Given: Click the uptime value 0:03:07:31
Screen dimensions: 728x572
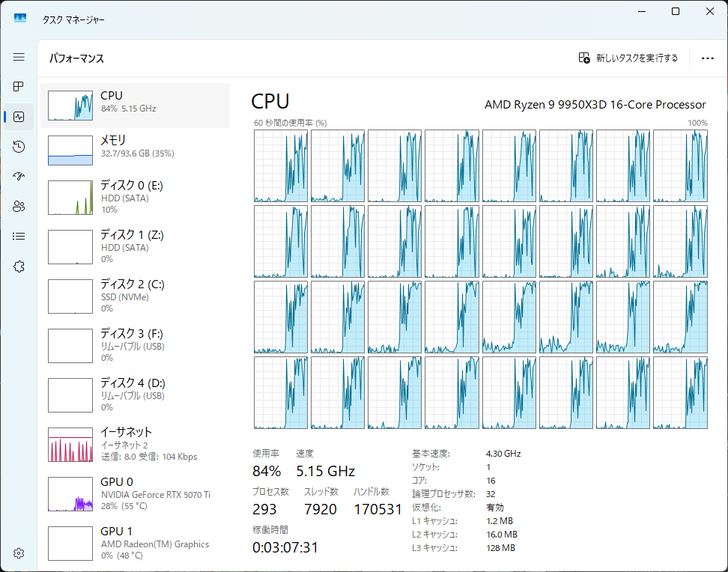Looking at the screenshot, I should tap(285, 547).
